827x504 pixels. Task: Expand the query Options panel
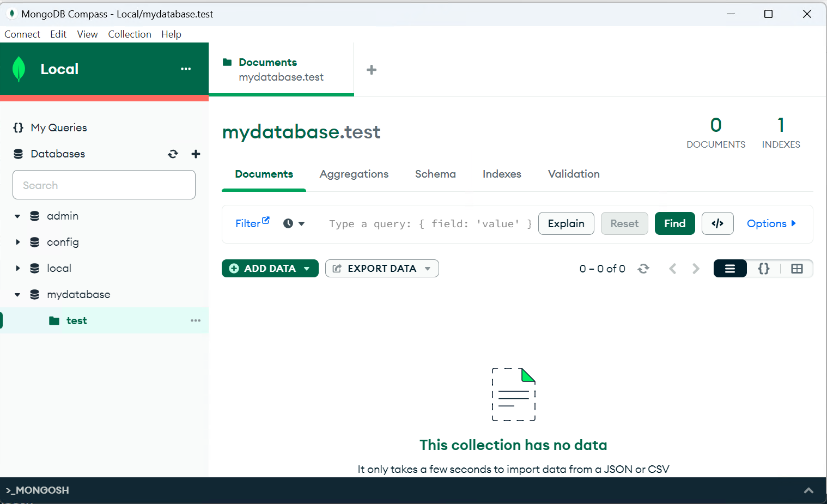pos(771,223)
